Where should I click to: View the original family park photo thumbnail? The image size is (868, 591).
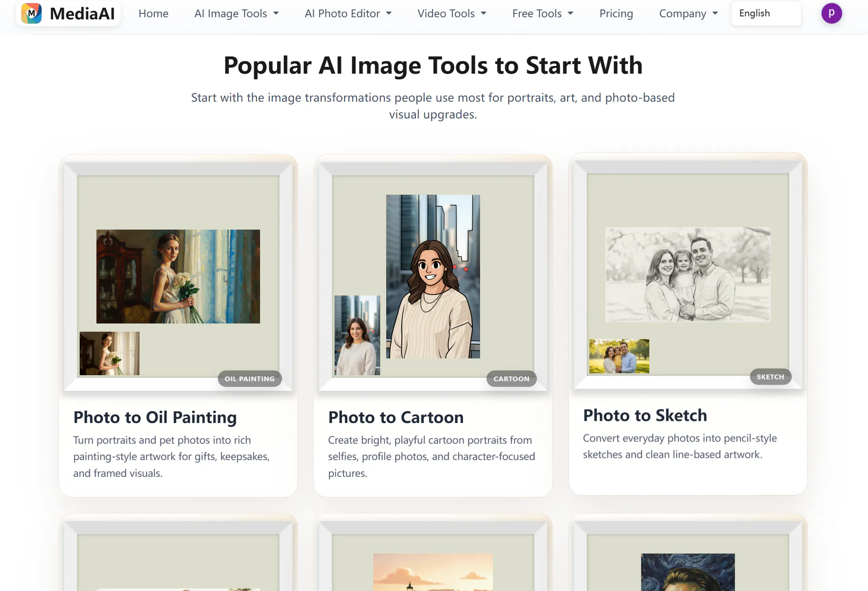click(619, 356)
